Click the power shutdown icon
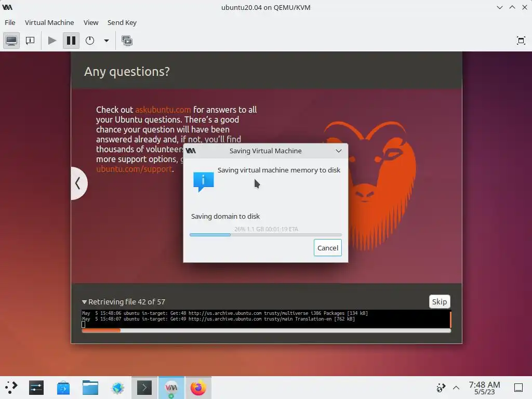 (x=90, y=41)
